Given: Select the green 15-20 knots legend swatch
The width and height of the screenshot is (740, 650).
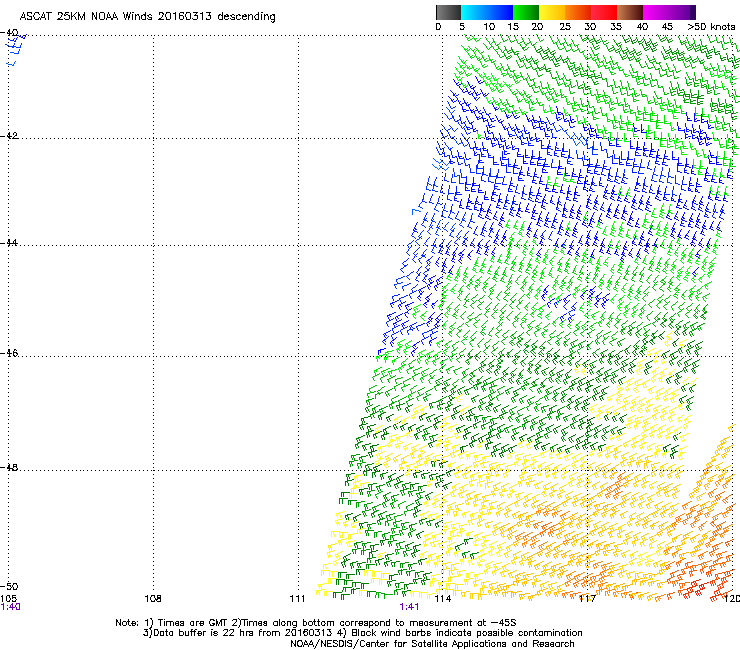Looking at the screenshot, I should point(526,12).
